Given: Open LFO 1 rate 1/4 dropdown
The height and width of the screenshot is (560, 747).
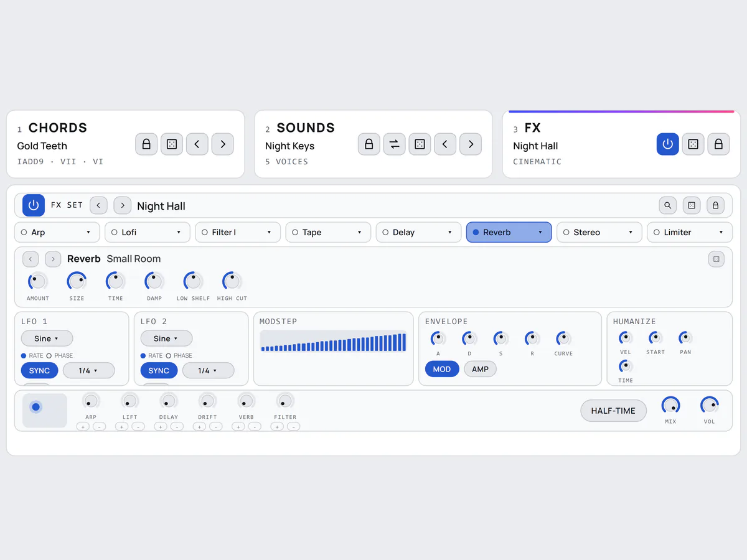Looking at the screenshot, I should coord(88,370).
